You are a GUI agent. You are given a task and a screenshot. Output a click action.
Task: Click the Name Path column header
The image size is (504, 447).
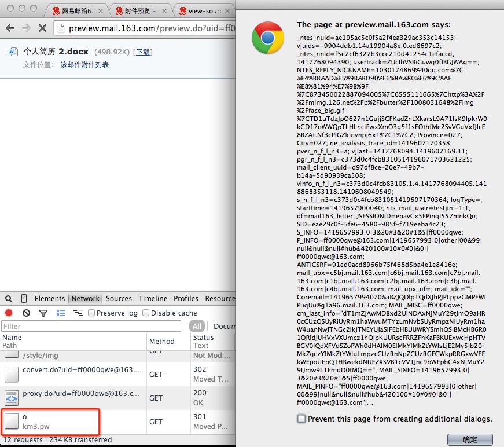pos(73,341)
